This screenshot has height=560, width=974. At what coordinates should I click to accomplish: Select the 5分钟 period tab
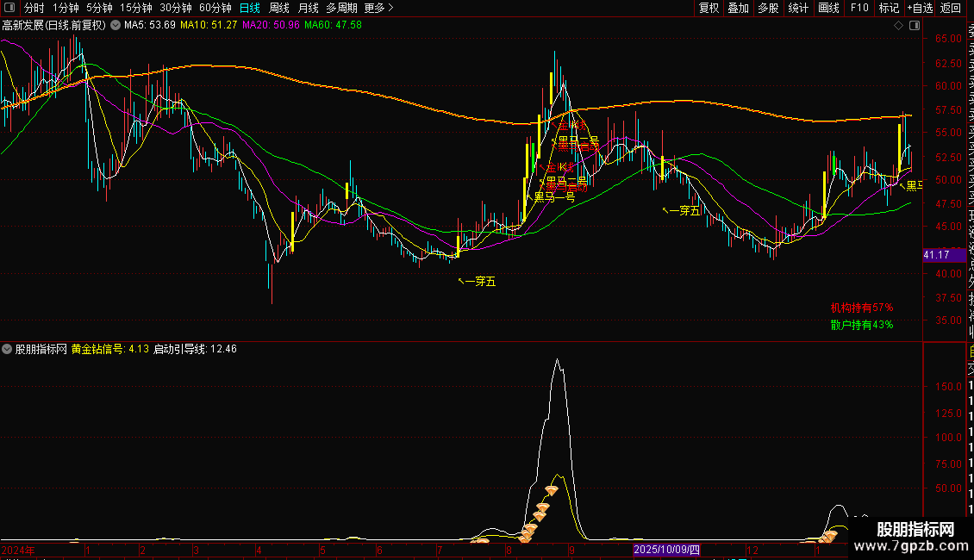(99, 9)
